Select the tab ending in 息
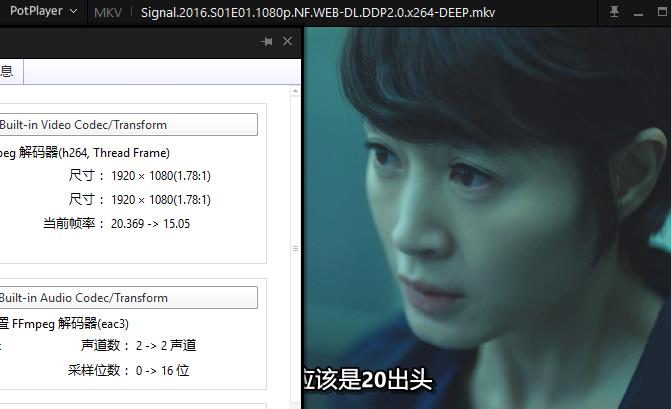 11,71
